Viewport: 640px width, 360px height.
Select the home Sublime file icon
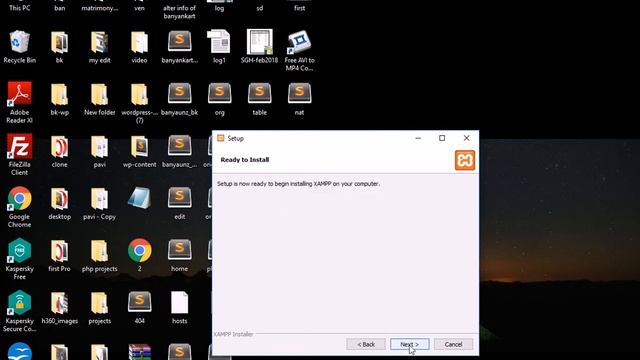(180, 251)
